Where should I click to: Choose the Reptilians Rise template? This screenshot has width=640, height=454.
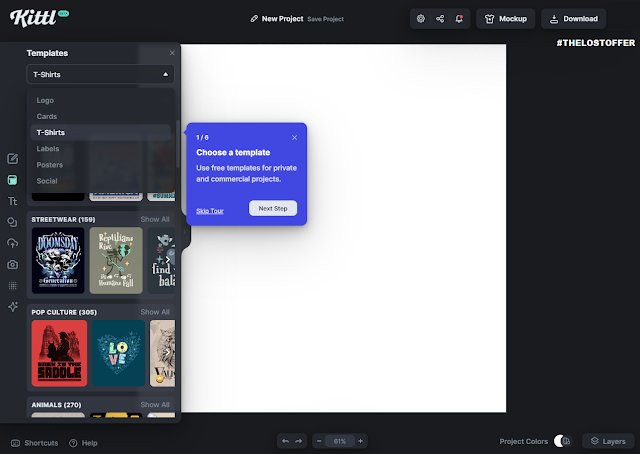(x=116, y=260)
